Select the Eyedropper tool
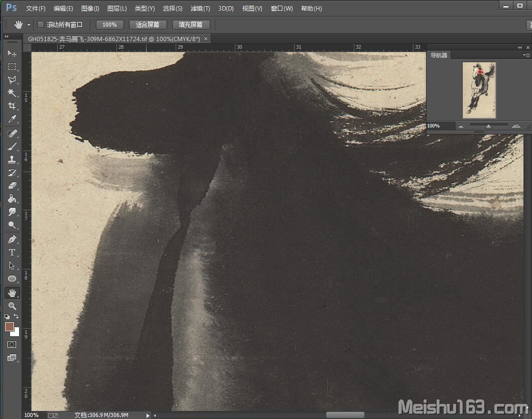Screen dimensions: 532x419 click(x=12, y=119)
